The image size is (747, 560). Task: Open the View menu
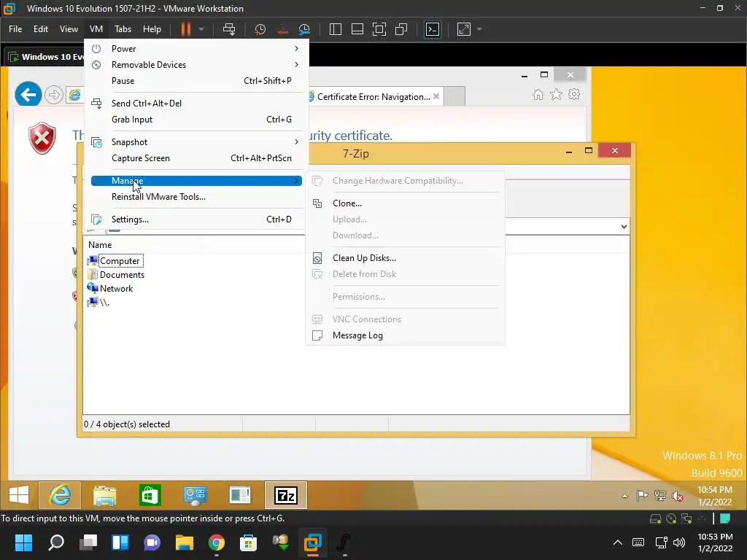pyautogui.click(x=69, y=29)
